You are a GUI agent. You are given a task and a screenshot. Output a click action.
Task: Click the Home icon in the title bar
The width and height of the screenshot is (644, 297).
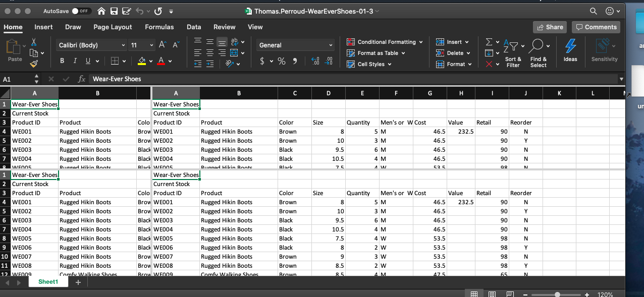point(101,11)
